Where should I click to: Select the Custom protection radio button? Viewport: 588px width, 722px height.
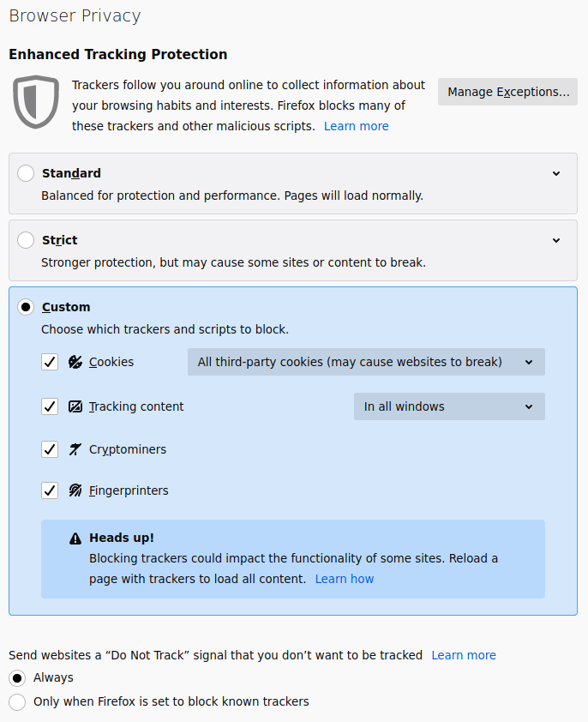[x=26, y=307]
